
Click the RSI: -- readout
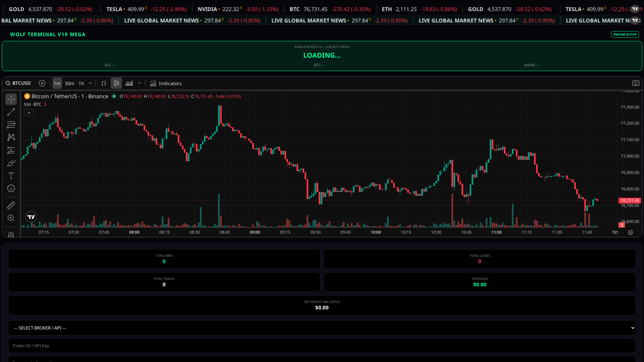pos(110,65)
